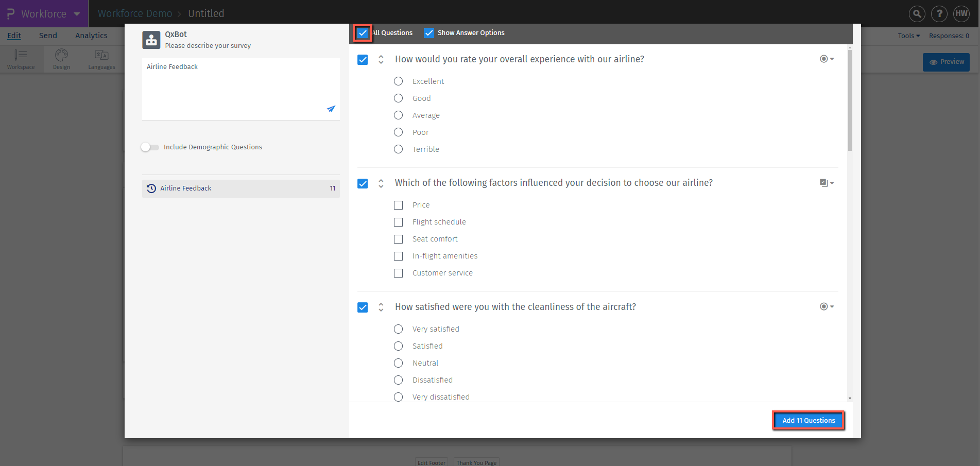The width and height of the screenshot is (980, 466).
Task: Expand the Workforce navigation dropdown
Action: (x=76, y=13)
